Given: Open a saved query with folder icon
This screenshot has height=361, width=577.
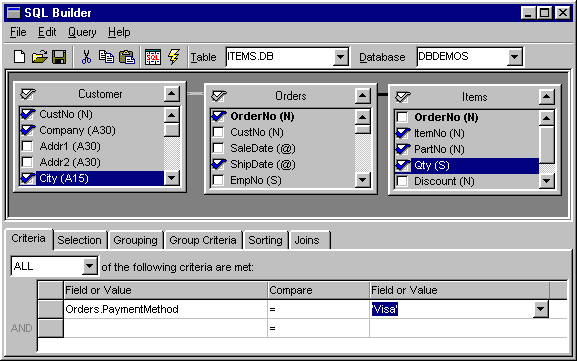Looking at the screenshot, I should (x=39, y=57).
